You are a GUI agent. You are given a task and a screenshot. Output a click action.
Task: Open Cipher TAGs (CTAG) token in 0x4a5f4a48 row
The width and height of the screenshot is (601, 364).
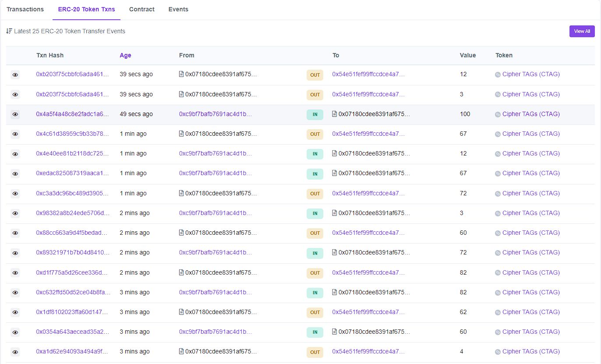coord(531,114)
